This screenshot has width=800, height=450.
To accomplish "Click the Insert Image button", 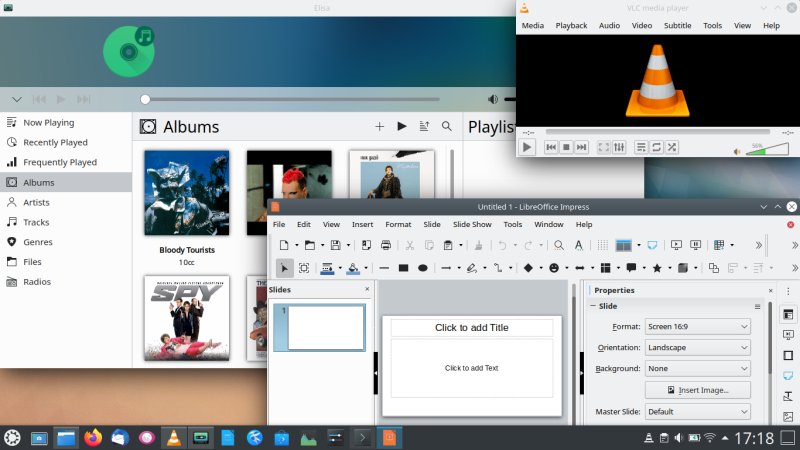I will click(698, 390).
